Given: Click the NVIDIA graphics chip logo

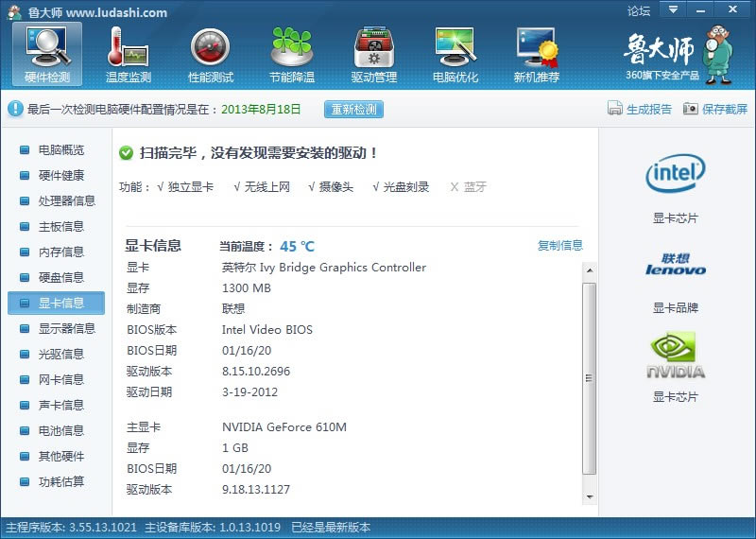Looking at the screenshot, I should pos(675,355).
